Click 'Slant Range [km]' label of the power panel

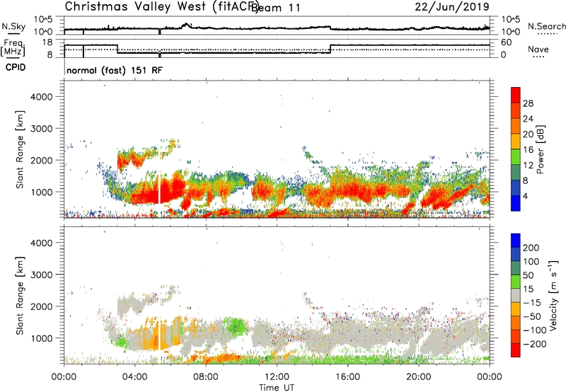[x=20, y=149]
